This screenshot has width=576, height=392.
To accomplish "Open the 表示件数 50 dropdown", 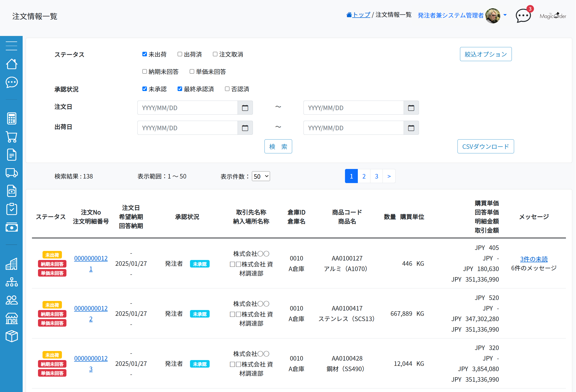I will point(261,176).
